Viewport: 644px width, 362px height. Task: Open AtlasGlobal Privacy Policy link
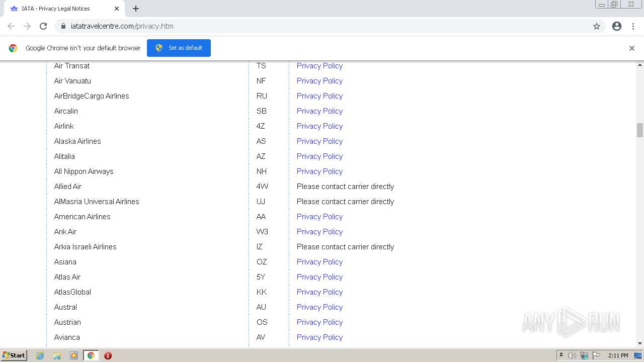[319, 292]
